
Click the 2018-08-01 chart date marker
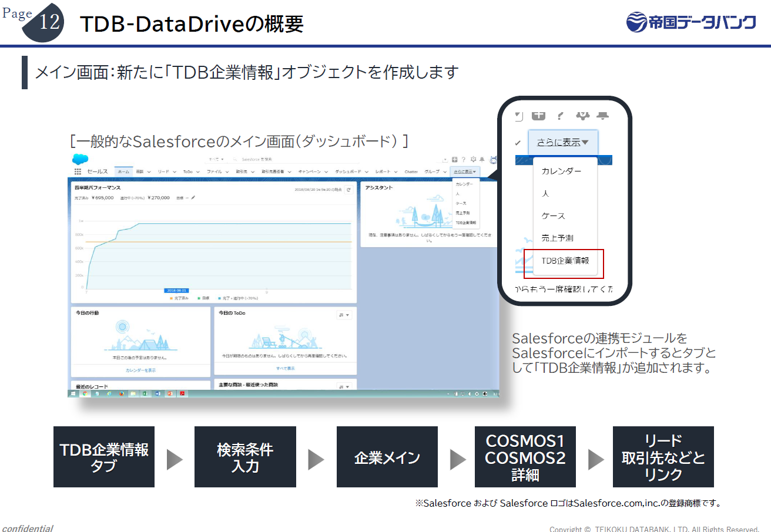pyautogui.click(x=176, y=291)
